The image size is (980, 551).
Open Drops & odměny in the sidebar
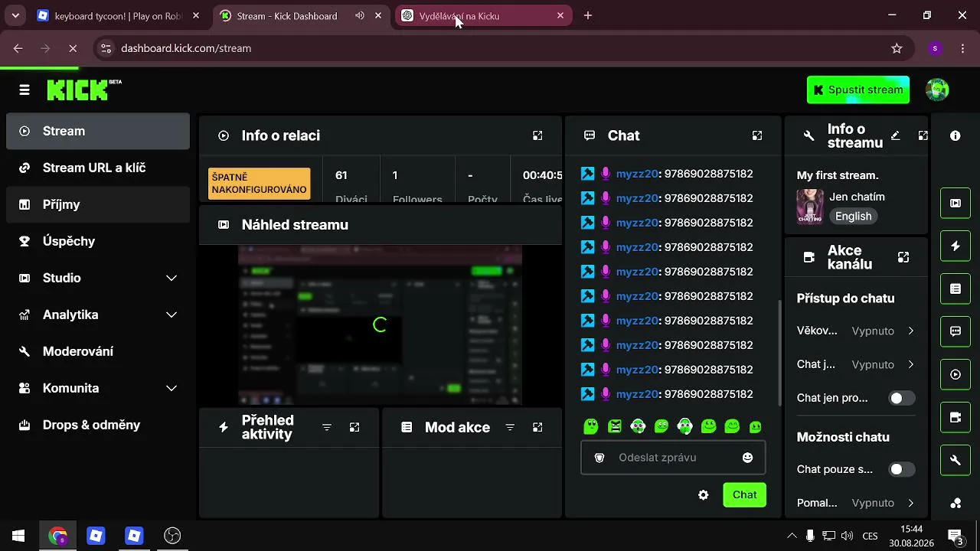[98, 425]
